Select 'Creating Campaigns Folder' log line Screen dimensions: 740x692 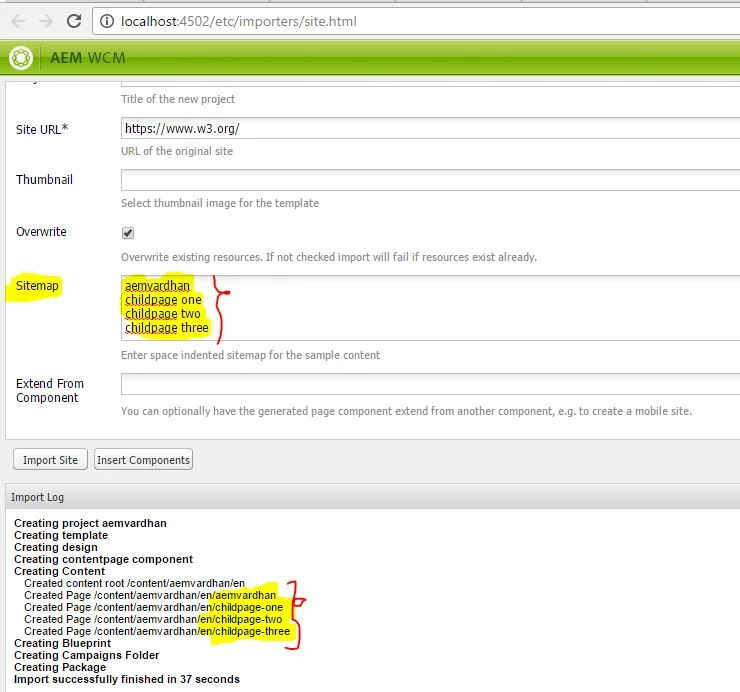(86, 655)
